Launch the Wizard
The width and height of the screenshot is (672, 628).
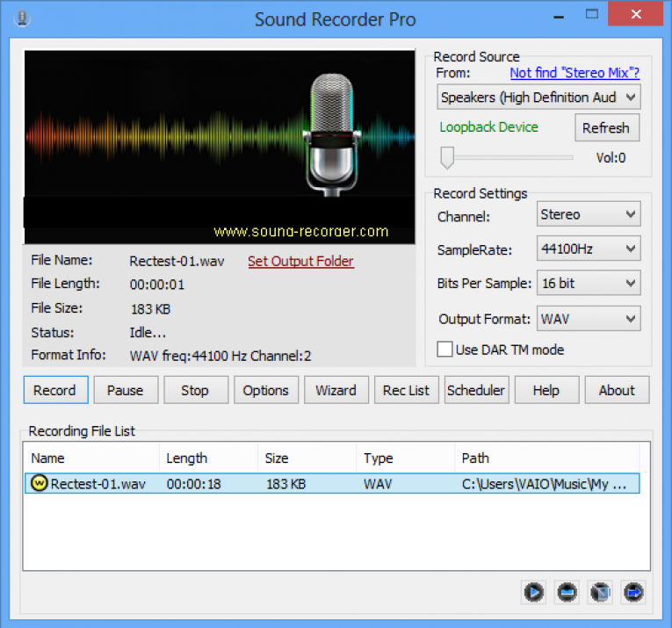pos(336,390)
